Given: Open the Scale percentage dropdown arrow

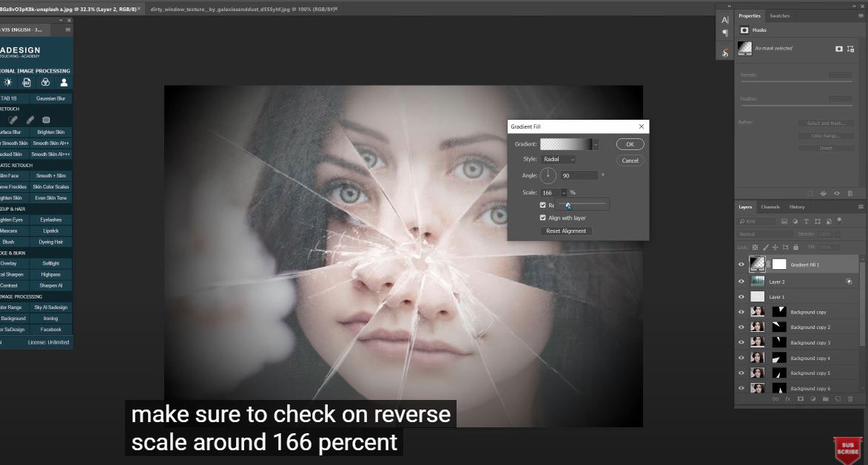Looking at the screenshot, I should point(564,192).
